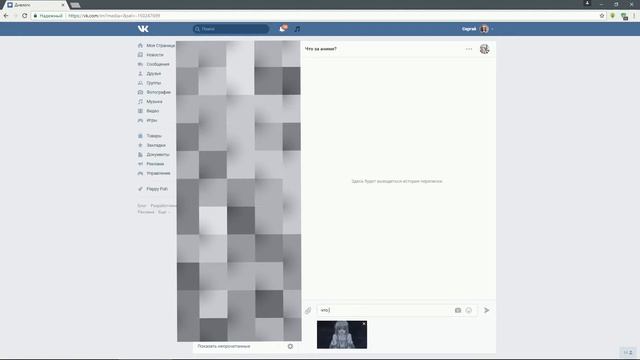Click the Фотографии camera icon in sidebar

point(140,92)
